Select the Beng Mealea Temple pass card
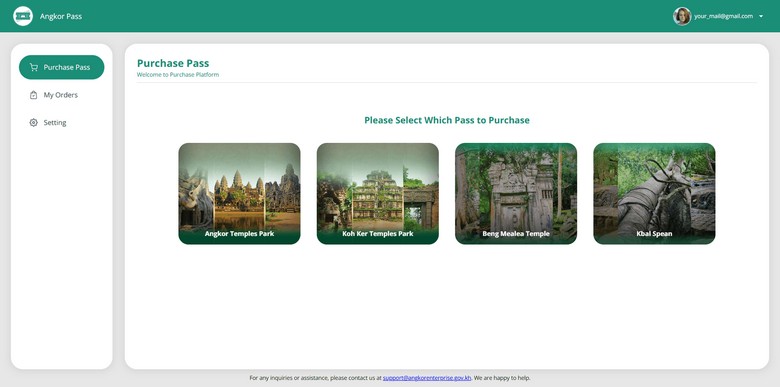Screen dimensions: 780x387 (516, 194)
